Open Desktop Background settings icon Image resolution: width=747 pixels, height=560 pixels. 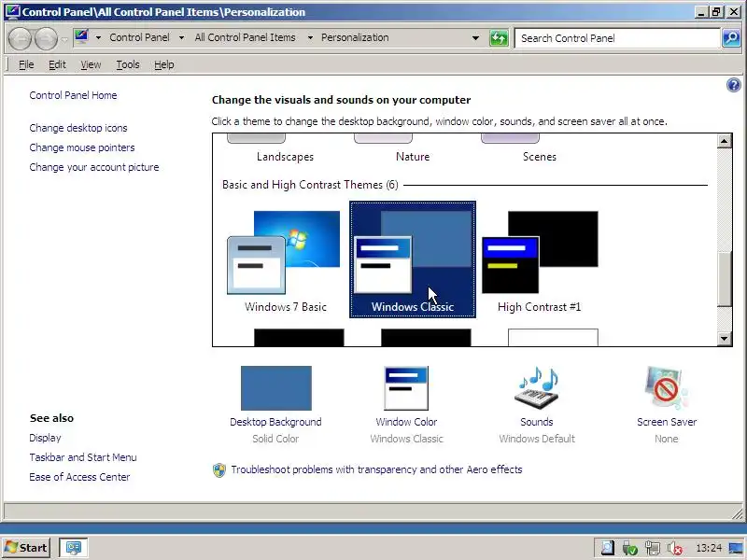click(x=275, y=388)
